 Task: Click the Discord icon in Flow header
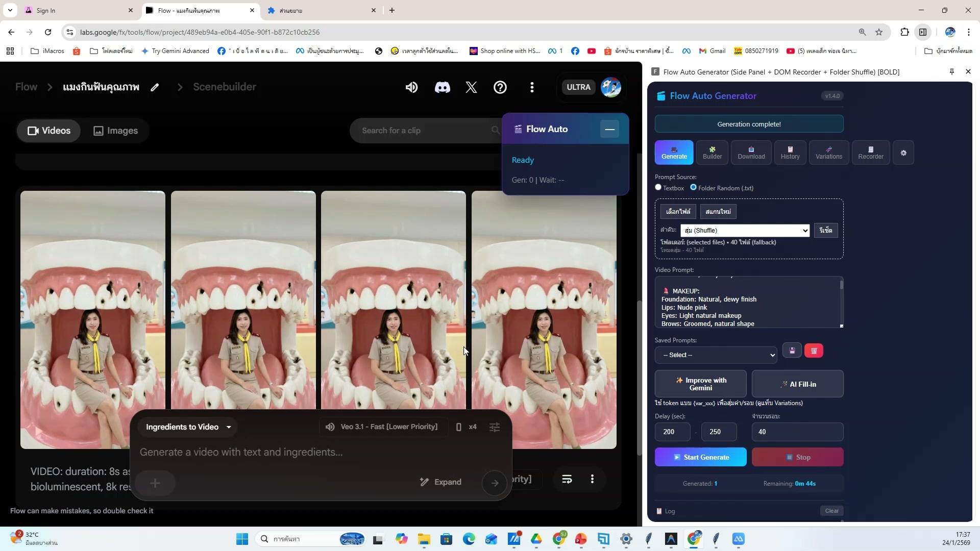tap(442, 87)
